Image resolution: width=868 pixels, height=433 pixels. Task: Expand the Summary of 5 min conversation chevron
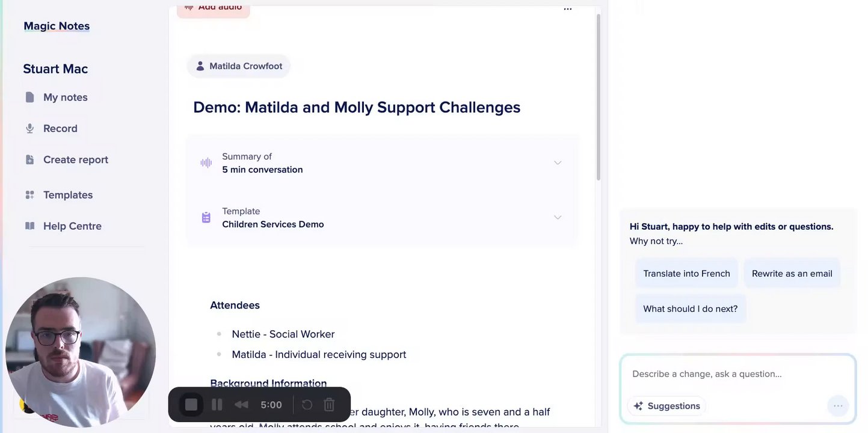[x=558, y=163]
